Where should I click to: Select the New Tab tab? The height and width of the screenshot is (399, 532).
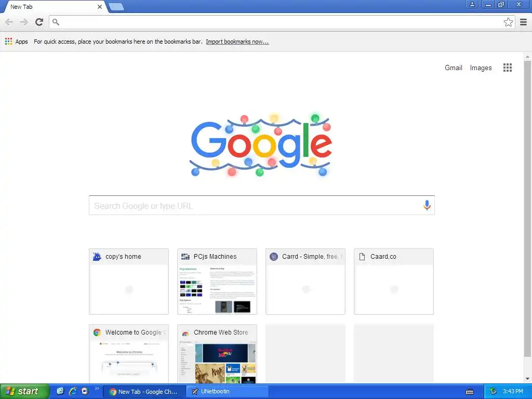(54, 7)
